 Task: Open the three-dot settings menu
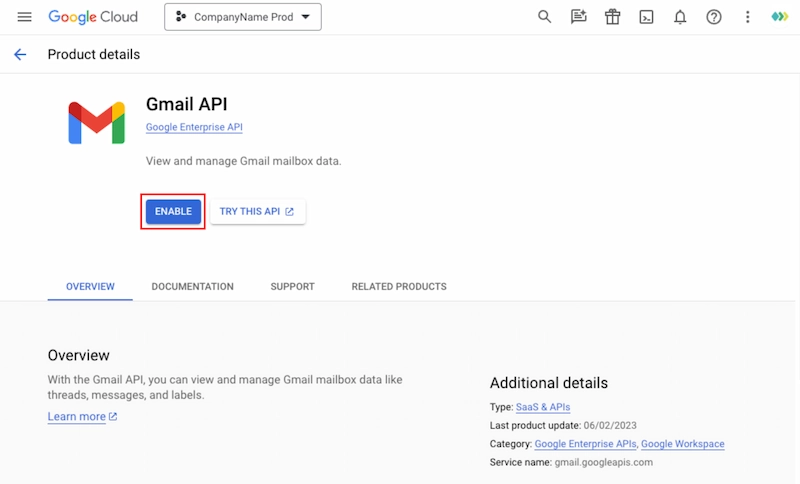747,17
